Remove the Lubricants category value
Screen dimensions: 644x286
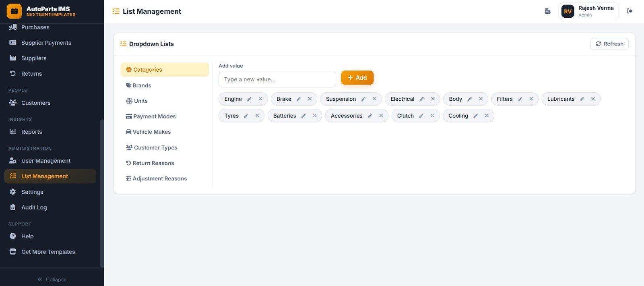tap(593, 99)
